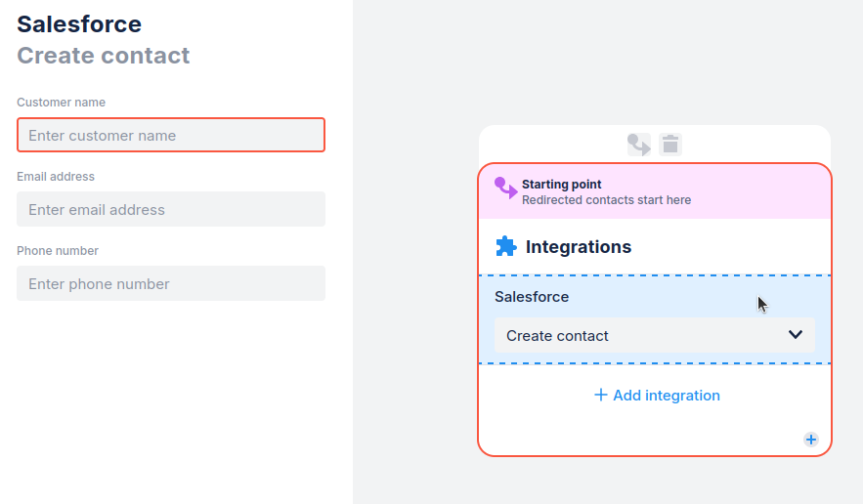
Task: Click the Salesforce title in the left panel
Action: (79, 24)
